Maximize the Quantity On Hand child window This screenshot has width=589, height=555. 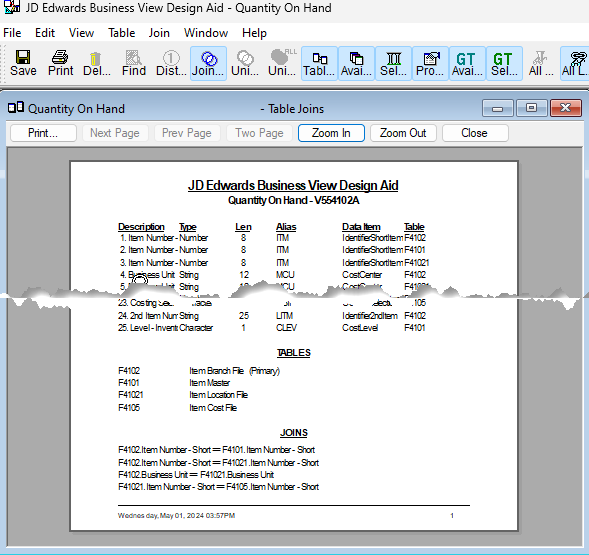pyautogui.click(x=532, y=108)
